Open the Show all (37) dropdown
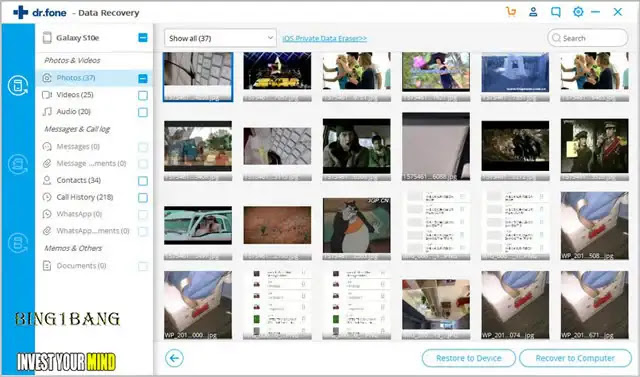The height and width of the screenshot is (377, 640). pyautogui.click(x=220, y=38)
